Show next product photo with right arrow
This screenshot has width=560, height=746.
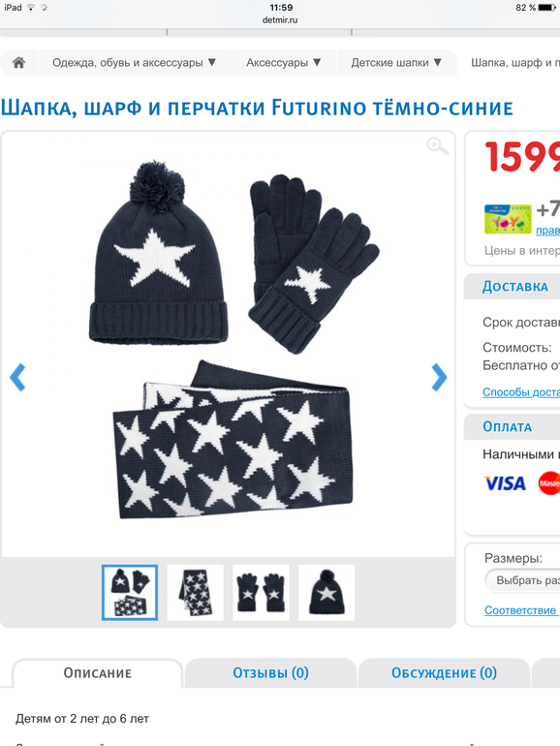[x=439, y=377]
